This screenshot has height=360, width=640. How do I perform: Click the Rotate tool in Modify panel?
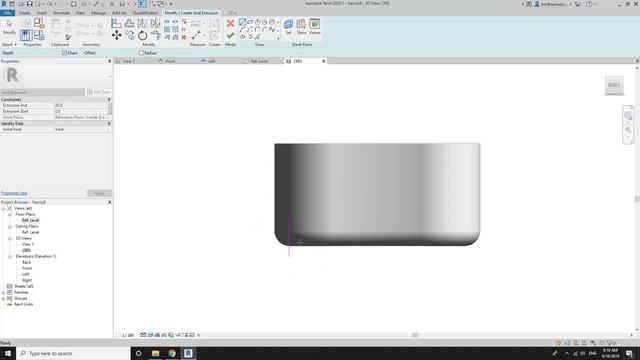coord(142,36)
